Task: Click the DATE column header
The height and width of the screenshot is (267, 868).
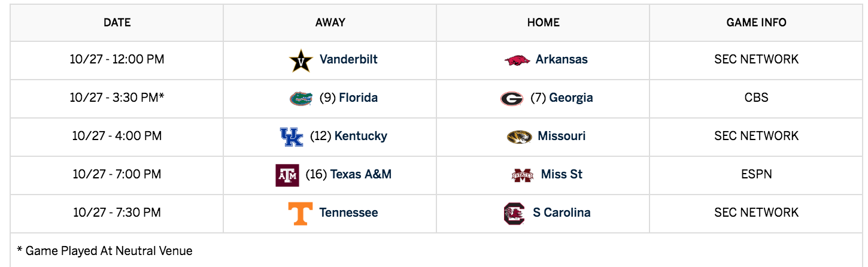Action: [x=117, y=23]
